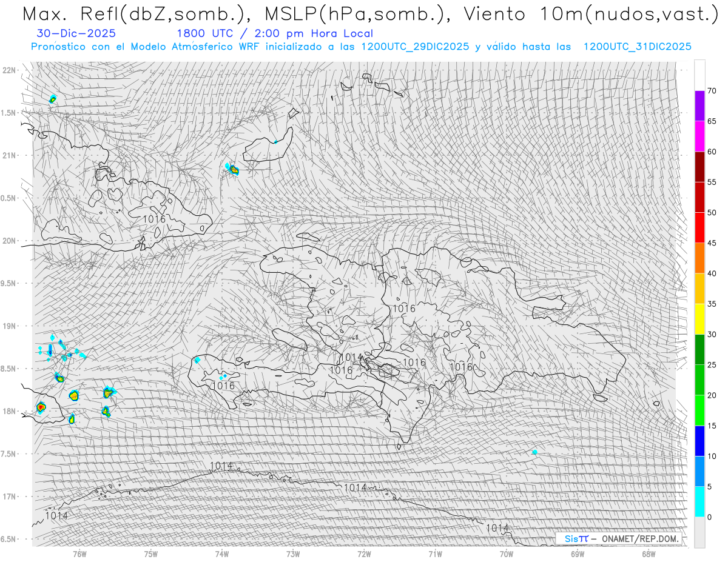Click the '71W' longitude axis label
Viewport: 728px width, 562px height.
click(435, 554)
